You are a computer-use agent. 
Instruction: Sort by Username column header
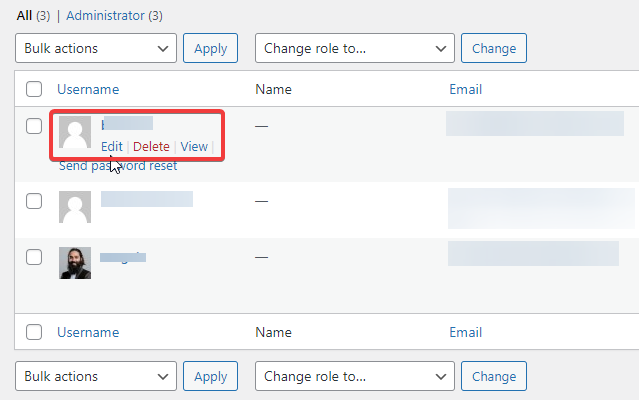pos(88,89)
